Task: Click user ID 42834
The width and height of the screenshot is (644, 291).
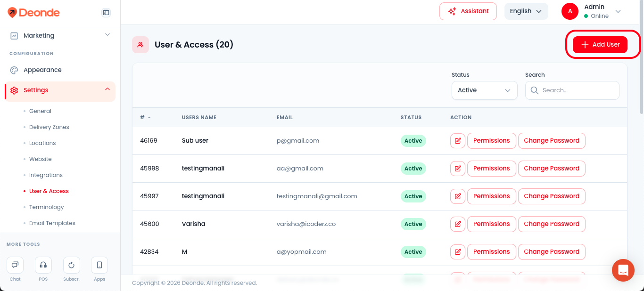Action: click(x=149, y=252)
